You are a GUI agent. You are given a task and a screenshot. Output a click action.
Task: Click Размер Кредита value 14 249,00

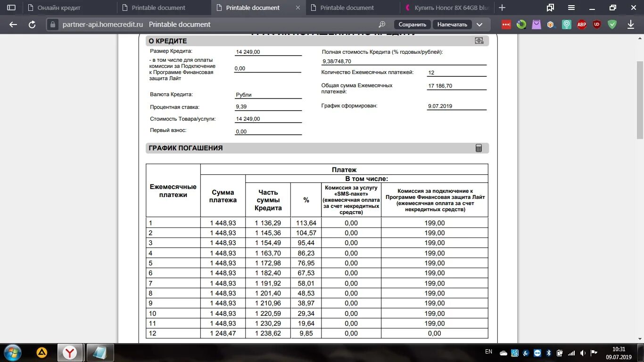248,52
